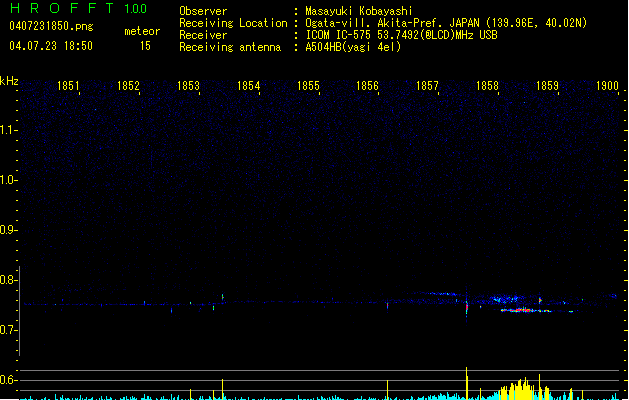Click the meteor label
The width and height of the screenshot is (629, 400).
(142, 31)
